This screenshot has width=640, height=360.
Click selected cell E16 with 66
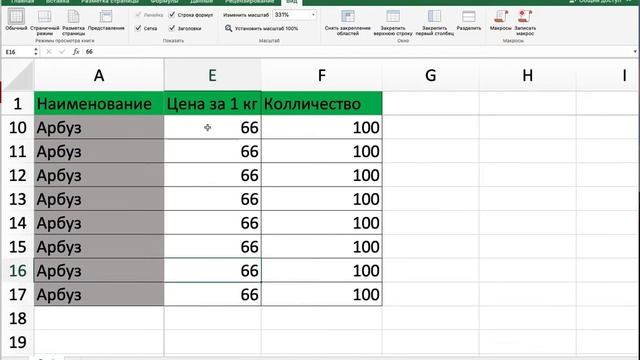pos(213,271)
